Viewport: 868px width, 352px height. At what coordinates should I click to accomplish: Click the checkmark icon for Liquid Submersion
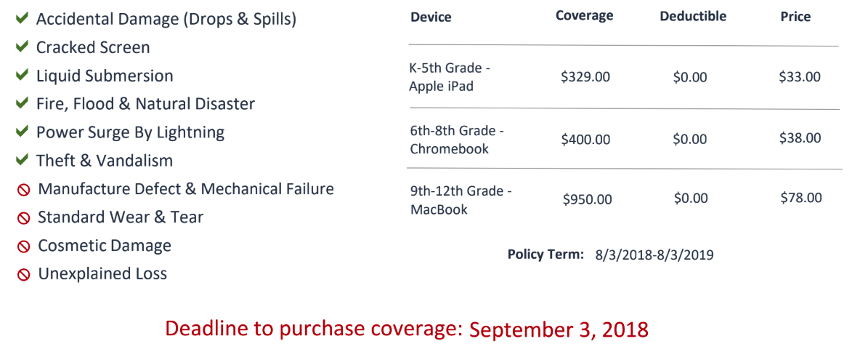[x=22, y=76]
